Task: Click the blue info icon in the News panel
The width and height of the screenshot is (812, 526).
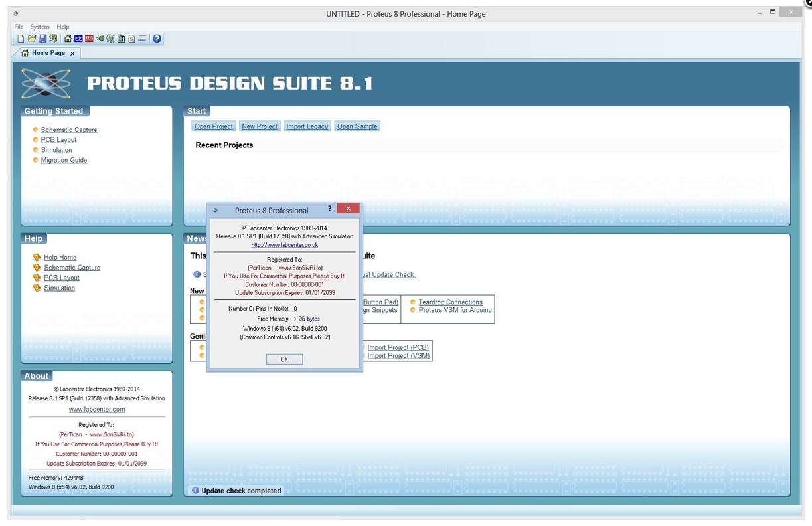Action: (197, 274)
